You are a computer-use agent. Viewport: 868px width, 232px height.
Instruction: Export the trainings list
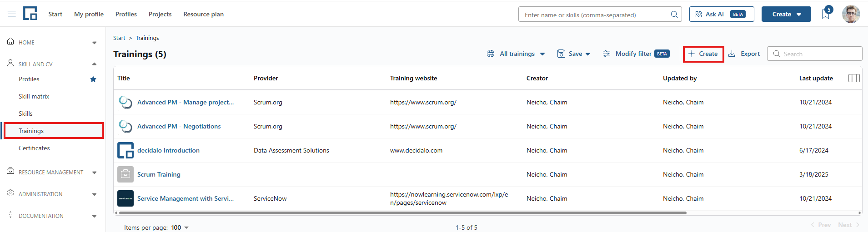pyautogui.click(x=744, y=54)
